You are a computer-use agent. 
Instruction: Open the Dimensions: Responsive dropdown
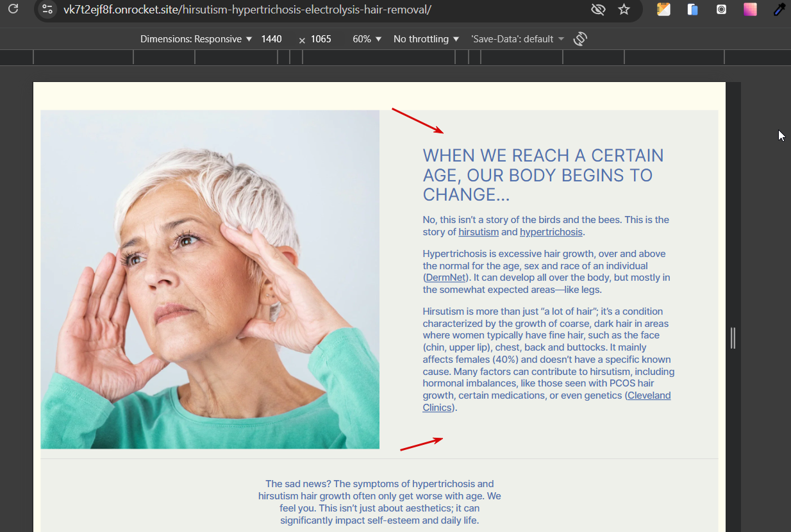point(196,39)
